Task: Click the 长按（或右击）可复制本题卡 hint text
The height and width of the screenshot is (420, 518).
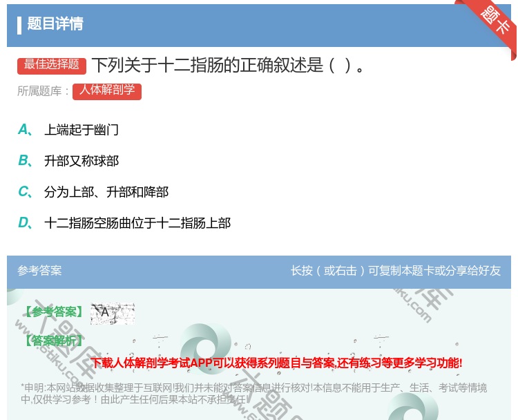Action: coord(396,271)
